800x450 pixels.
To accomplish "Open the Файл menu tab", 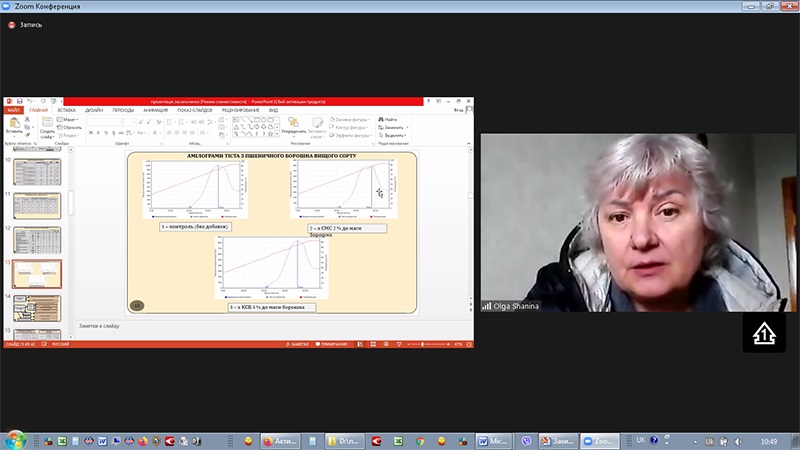I will tap(12, 110).
